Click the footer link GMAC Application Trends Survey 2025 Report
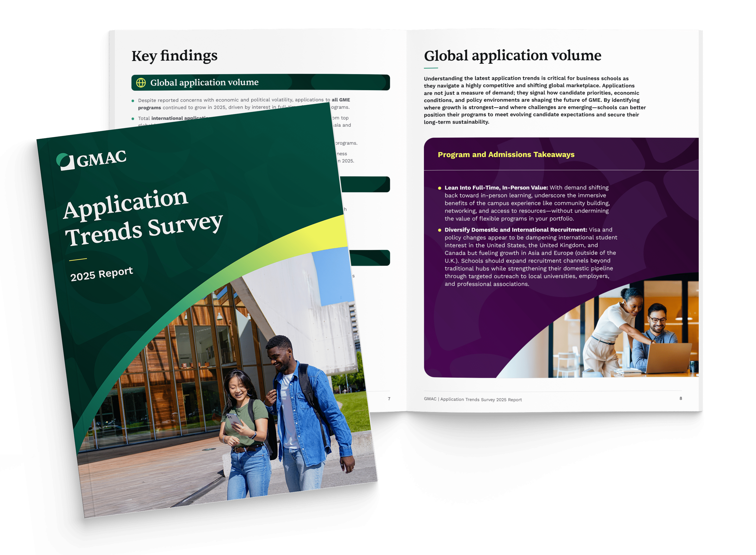 472,400
